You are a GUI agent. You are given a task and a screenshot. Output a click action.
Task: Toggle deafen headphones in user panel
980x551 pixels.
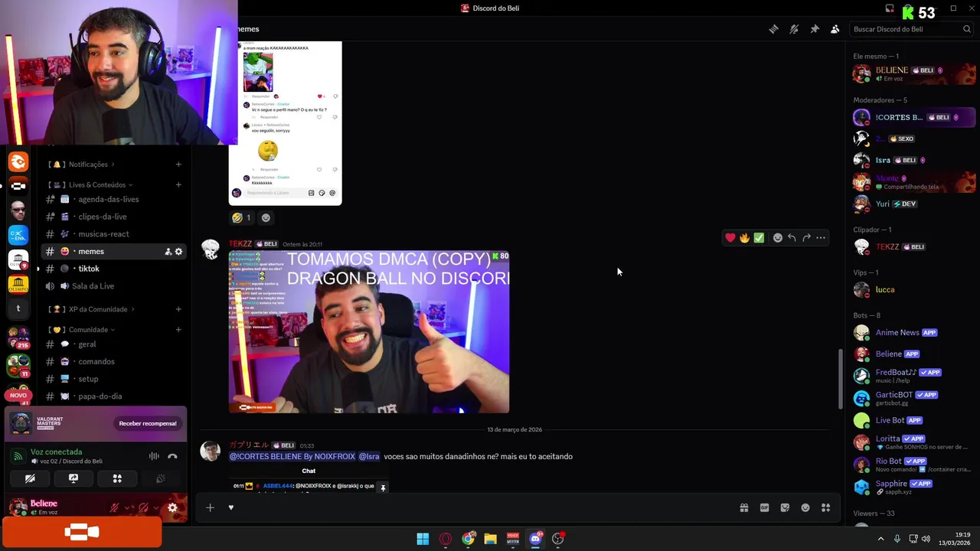(143, 507)
